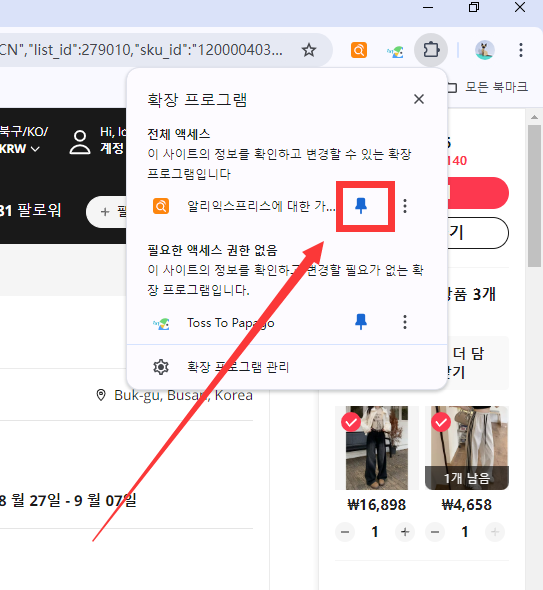The height and width of the screenshot is (590, 543).
Task: Expand the KRW currency dropdown chevron
Action: pos(35,149)
